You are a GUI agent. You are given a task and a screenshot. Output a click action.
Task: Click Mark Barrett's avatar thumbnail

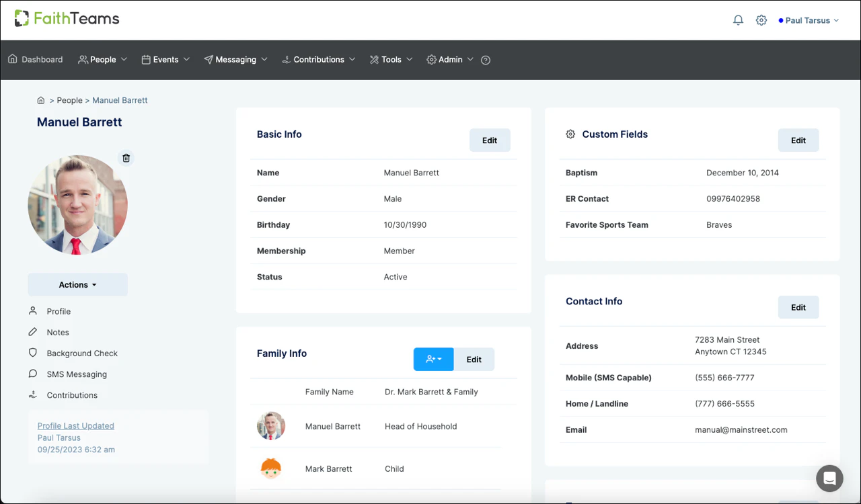271,468
